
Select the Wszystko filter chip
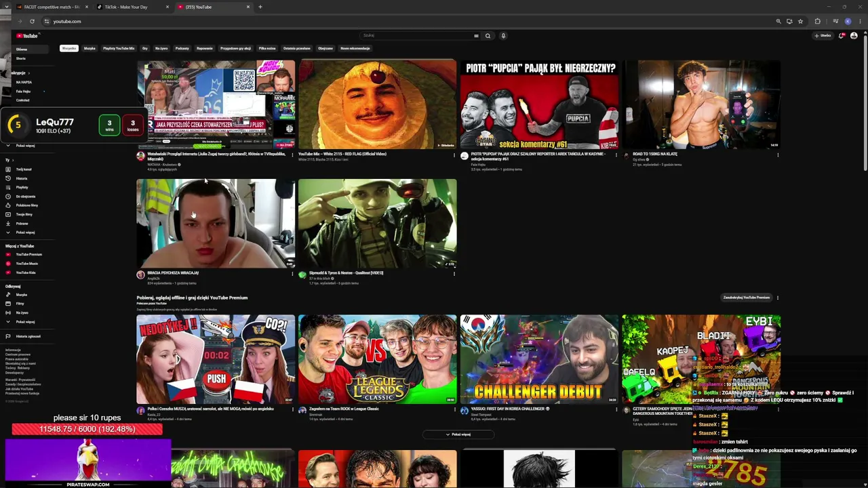pos(69,48)
